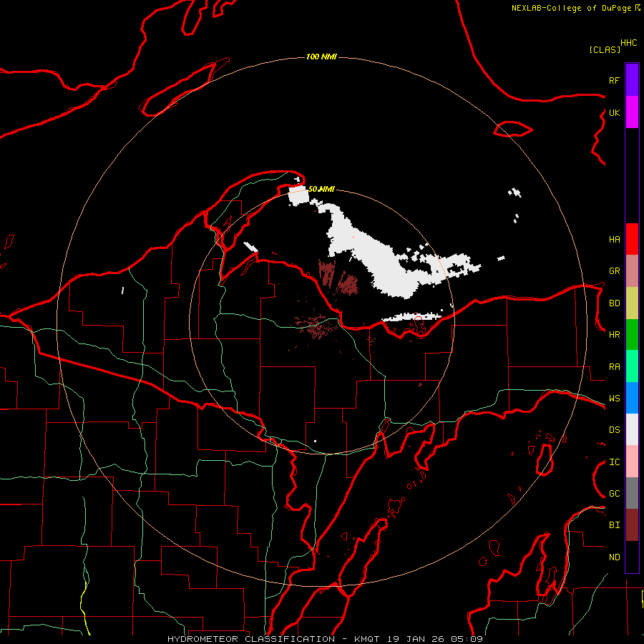This screenshot has width=644, height=644.
Task: Click the 'WS' legend label
Action: (x=614, y=399)
